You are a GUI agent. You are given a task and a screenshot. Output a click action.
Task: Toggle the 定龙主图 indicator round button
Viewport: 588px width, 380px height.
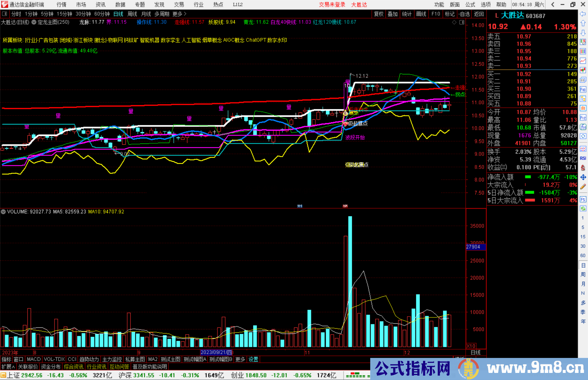(34, 22)
